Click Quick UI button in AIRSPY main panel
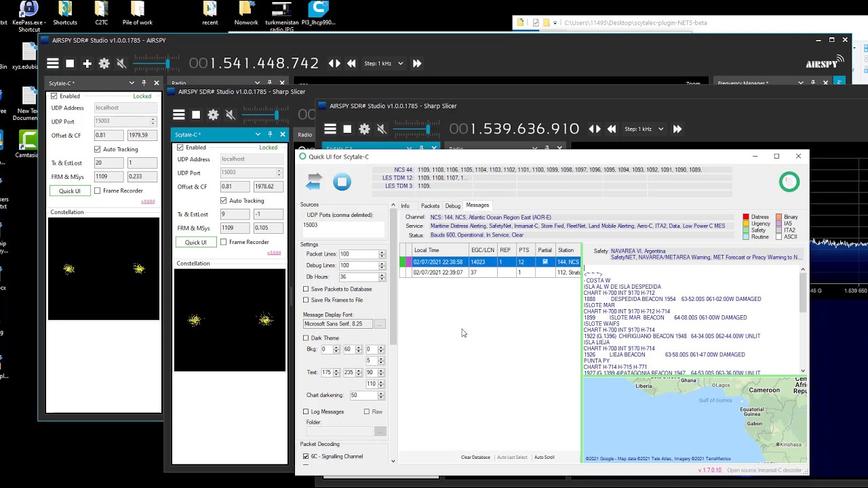Viewport: 868px width, 488px height. point(69,191)
